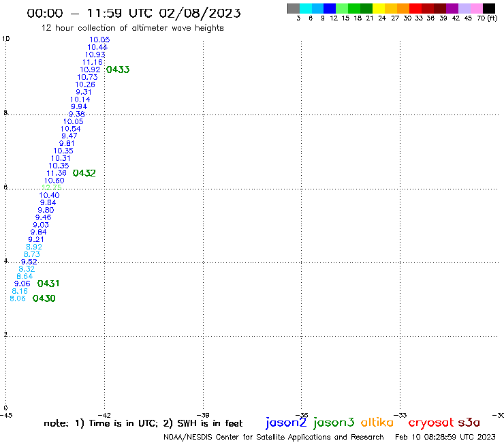
Task: Click the wave height value 10.92
Action: (90, 70)
